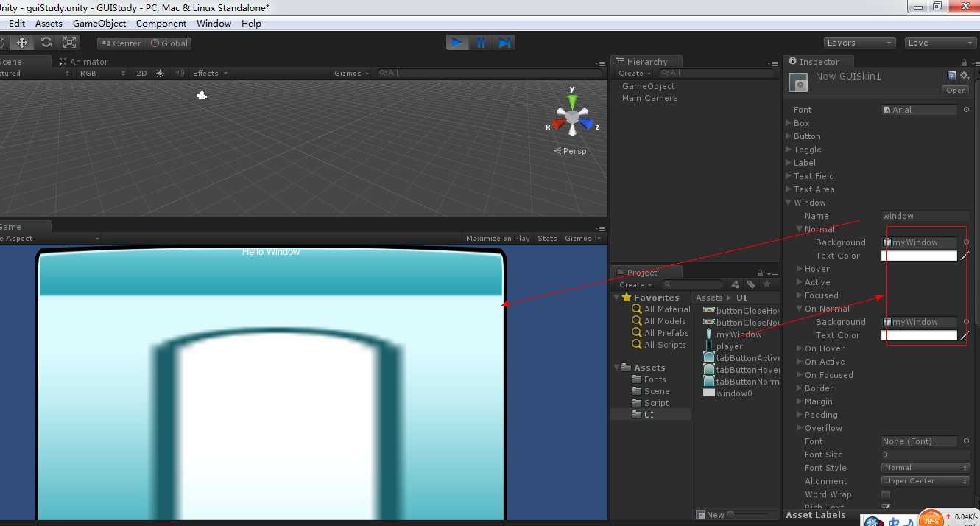Open the Inspector gear settings menu
The image size is (980, 526).
click(x=965, y=75)
